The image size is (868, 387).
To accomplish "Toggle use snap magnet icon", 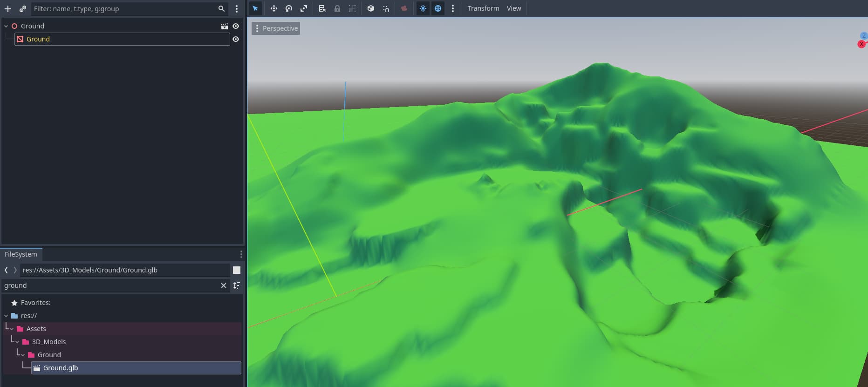I will pos(386,8).
